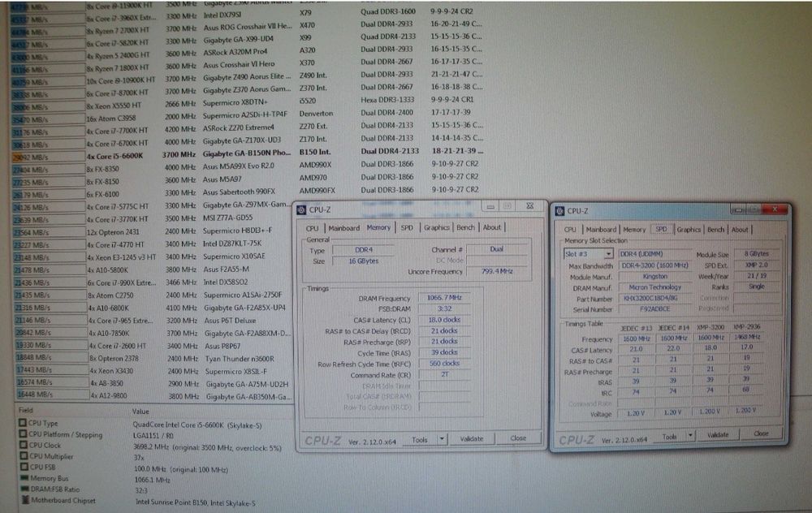The image size is (812, 513).
Task: Switch to the CPU tab in the CPU-Z SPD window
Action: [570, 230]
